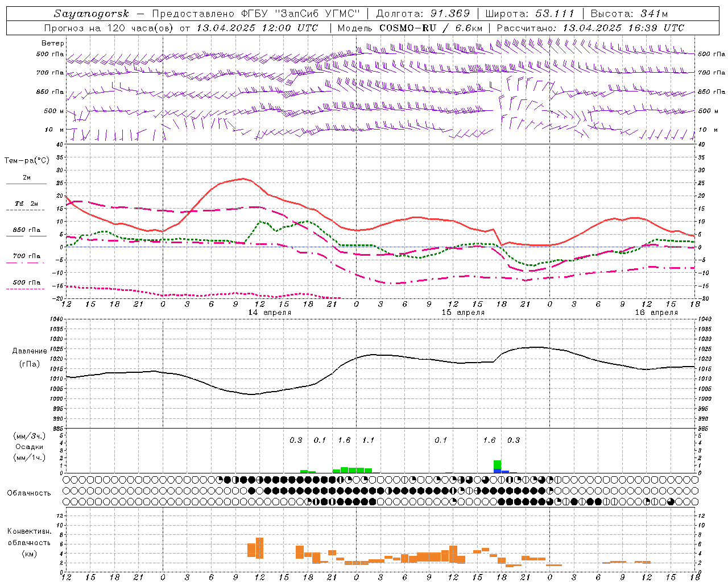Click the 'Ветер' wind panel label
The width and height of the screenshot is (728, 582).
(x=53, y=43)
